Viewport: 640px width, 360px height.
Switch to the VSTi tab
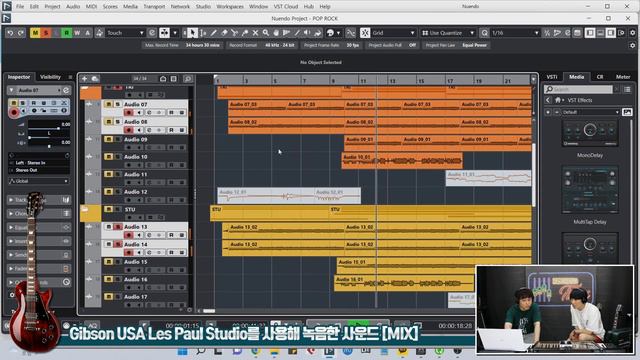(552, 77)
